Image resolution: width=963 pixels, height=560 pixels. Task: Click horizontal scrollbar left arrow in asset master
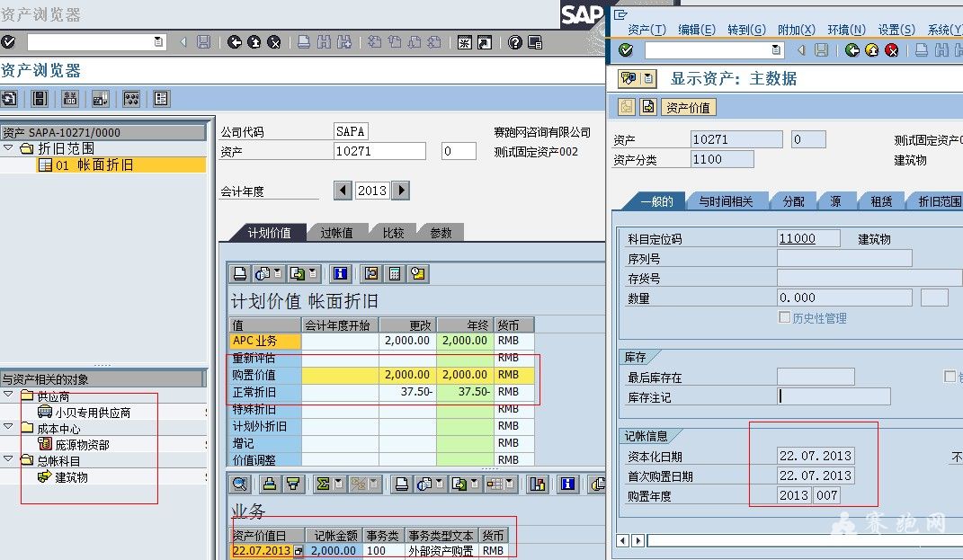click(x=623, y=540)
